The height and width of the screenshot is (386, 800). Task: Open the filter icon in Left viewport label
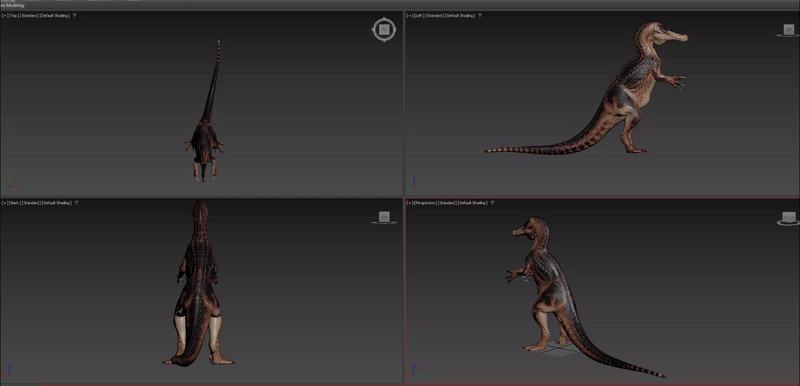click(480, 16)
